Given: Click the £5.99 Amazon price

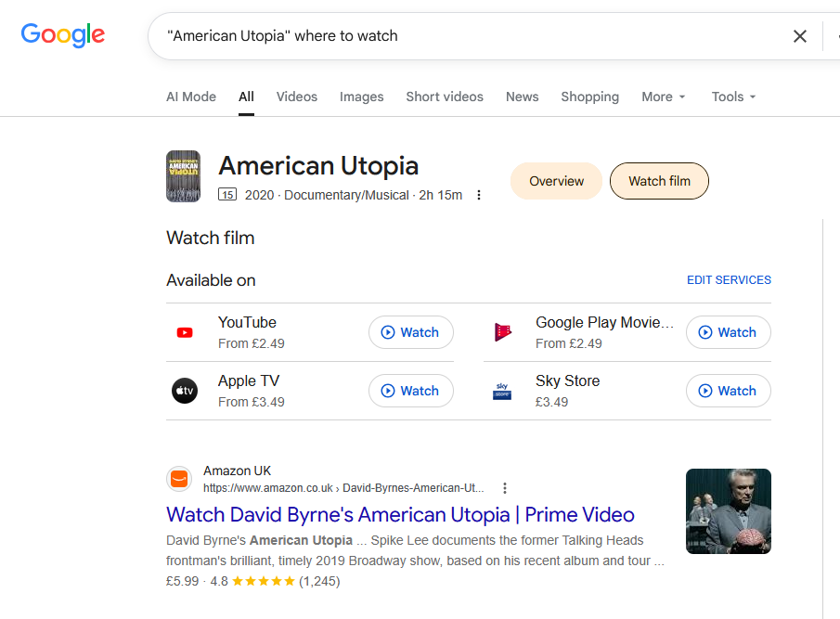Looking at the screenshot, I should (x=182, y=581).
